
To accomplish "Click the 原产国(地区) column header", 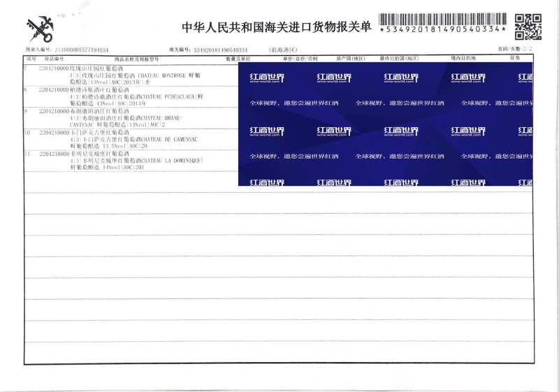I will (x=351, y=59).
